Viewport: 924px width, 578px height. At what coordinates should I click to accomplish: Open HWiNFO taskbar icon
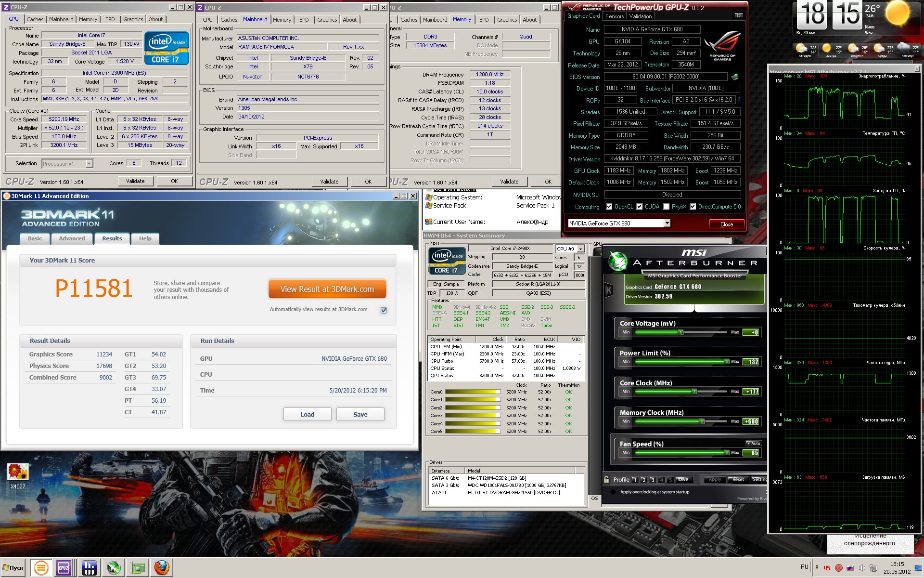pos(89,568)
